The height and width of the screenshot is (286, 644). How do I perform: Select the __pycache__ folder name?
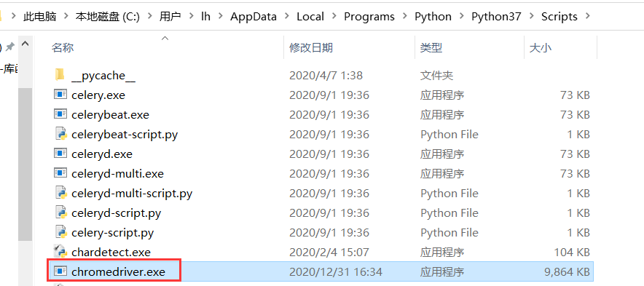103,76
